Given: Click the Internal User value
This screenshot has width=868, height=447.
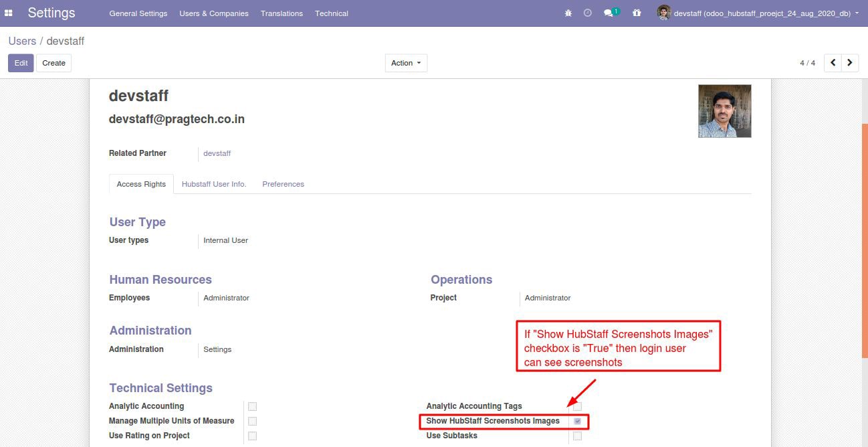Looking at the screenshot, I should pos(225,240).
